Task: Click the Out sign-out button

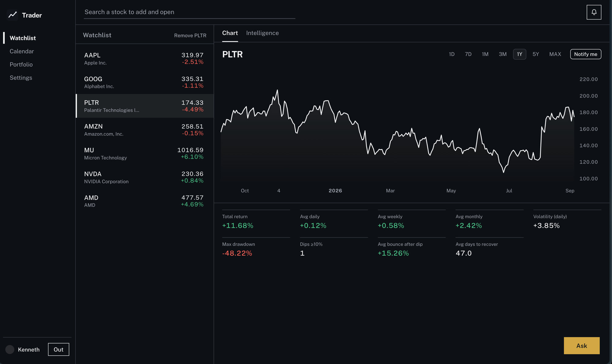Action: point(58,349)
